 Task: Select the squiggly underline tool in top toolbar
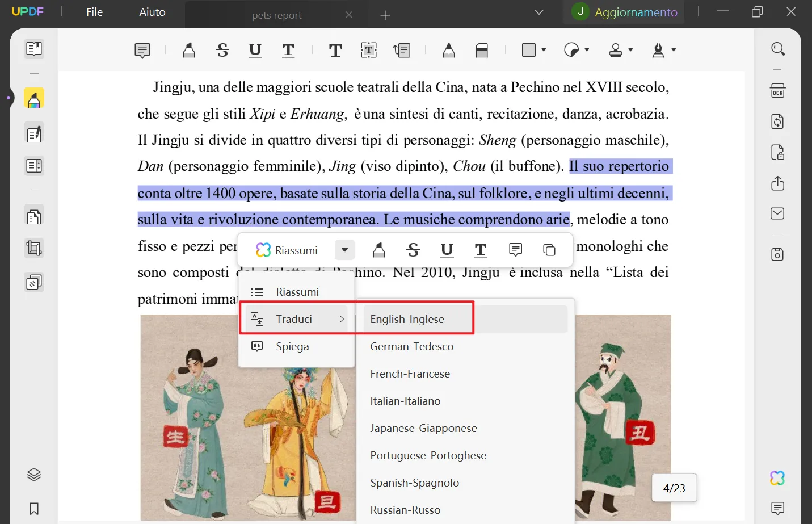point(288,51)
